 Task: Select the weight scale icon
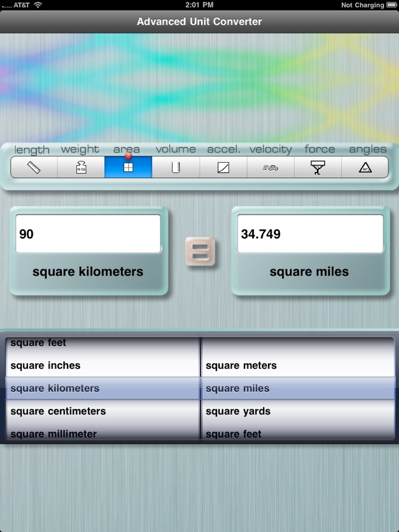(x=81, y=167)
